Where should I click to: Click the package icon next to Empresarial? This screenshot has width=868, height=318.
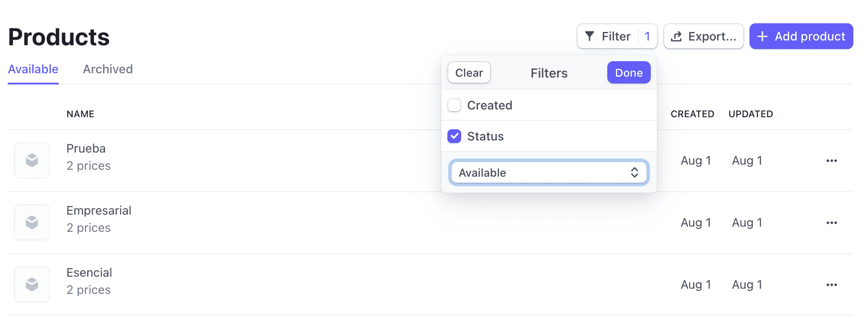pos(32,222)
